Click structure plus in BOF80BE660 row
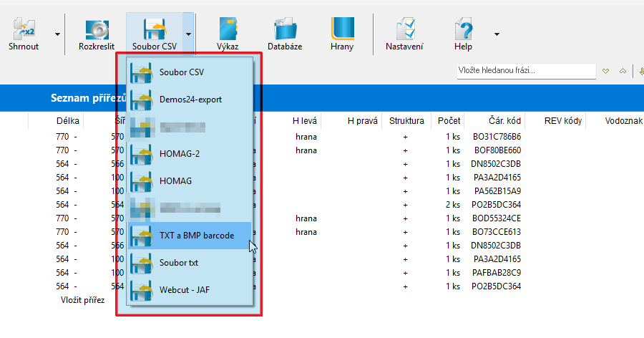 coord(406,151)
